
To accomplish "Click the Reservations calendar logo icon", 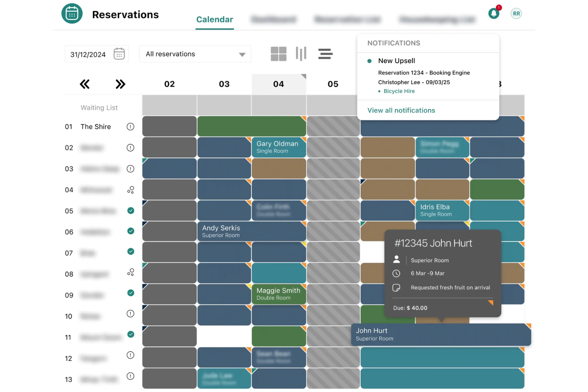I will (72, 13).
